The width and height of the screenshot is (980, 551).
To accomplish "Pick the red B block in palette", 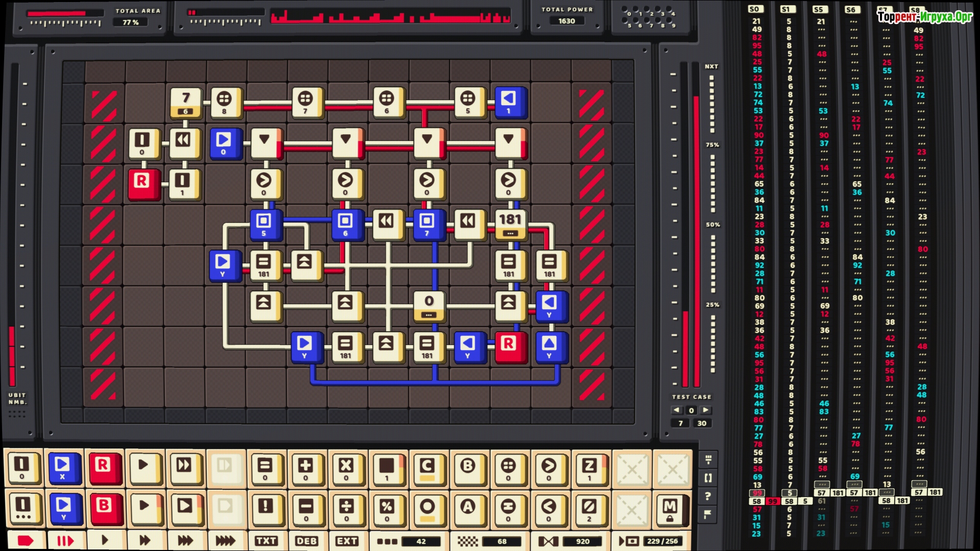I will pos(104,508).
